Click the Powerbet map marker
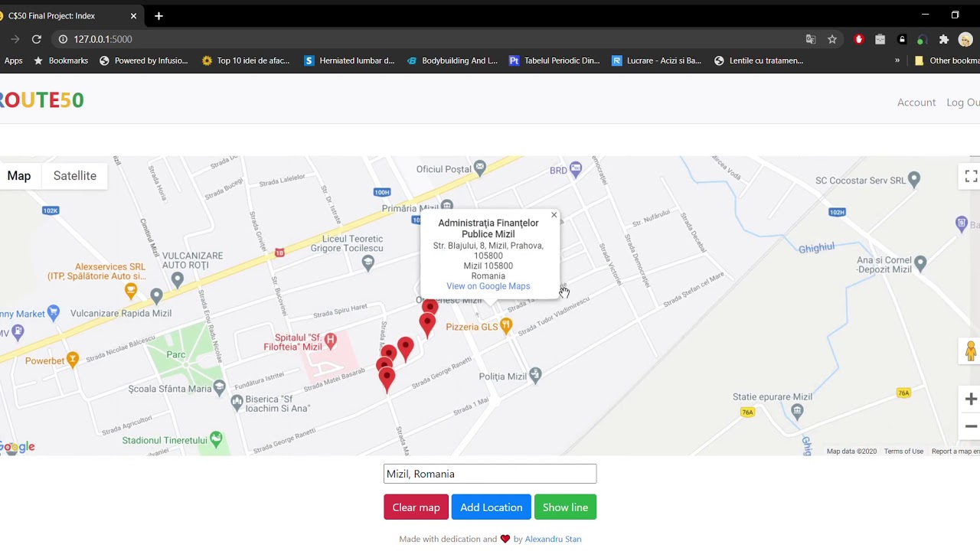This screenshot has width=980, height=551. pos(73,358)
